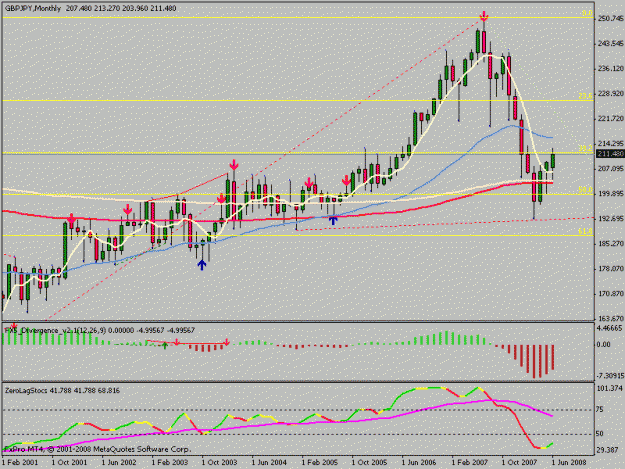Click the 101.374 stochastic scale value
625x469 pixels.
click(610, 388)
